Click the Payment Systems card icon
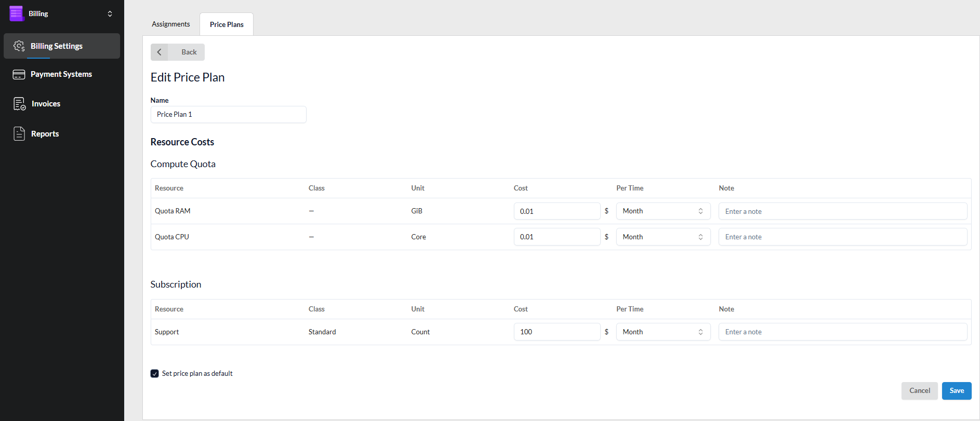Screen dimensions: 980x421 coord(19,74)
